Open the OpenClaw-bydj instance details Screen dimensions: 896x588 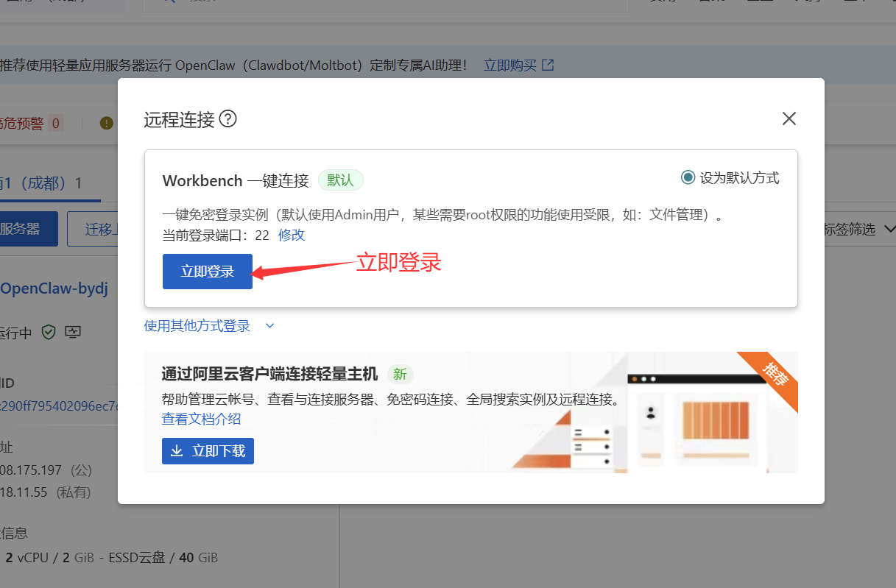(54, 288)
